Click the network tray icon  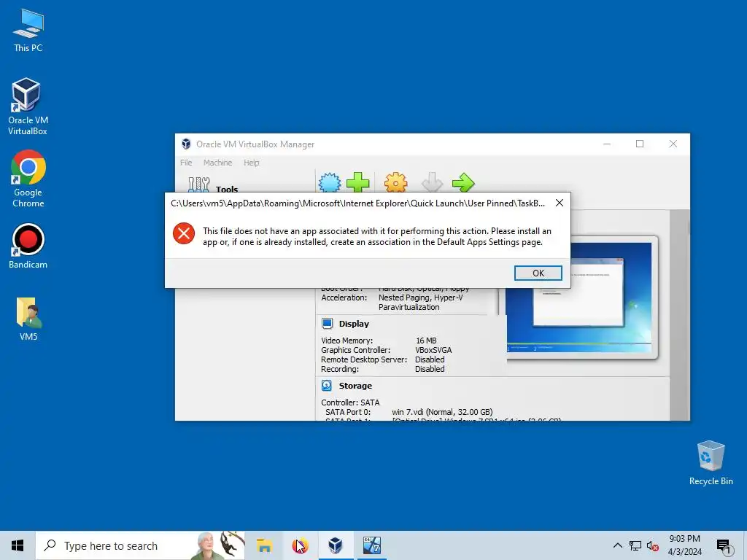[635, 545]
